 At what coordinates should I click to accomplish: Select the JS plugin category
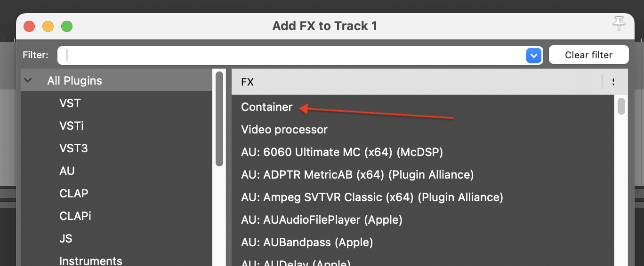click(66, 238)
